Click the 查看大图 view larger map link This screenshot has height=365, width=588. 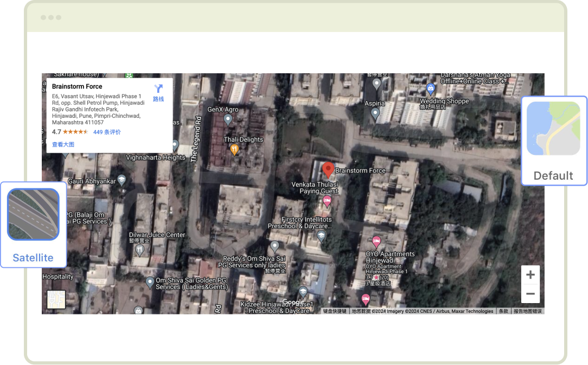point(63,144)
